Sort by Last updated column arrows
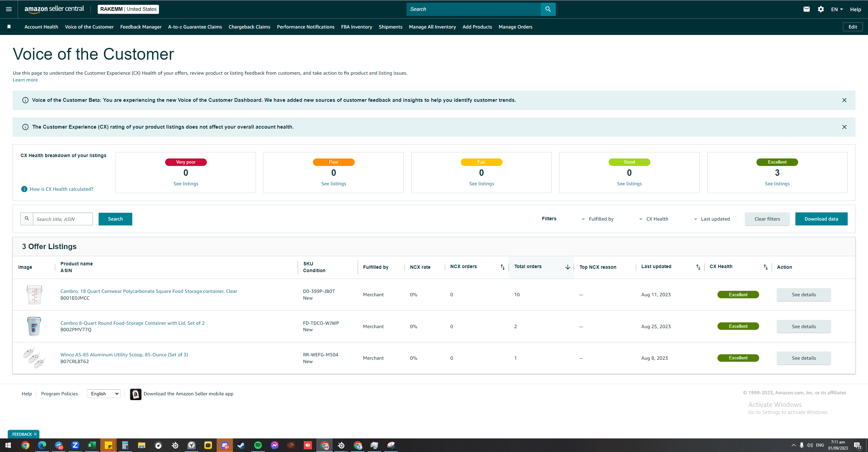This screenshot has width=868, height=452. 698,267
